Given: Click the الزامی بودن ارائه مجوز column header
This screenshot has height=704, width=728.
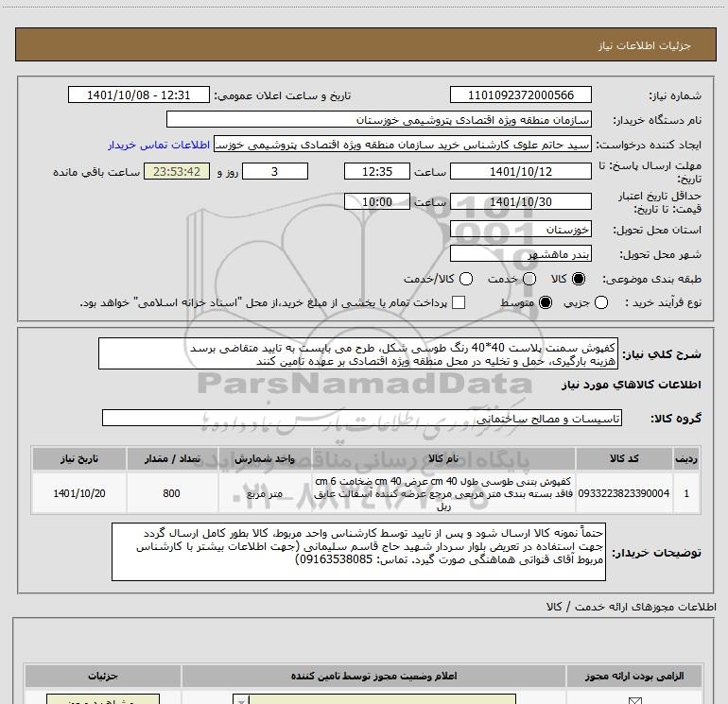Looking at the screenshot, I should coord(634,677).
